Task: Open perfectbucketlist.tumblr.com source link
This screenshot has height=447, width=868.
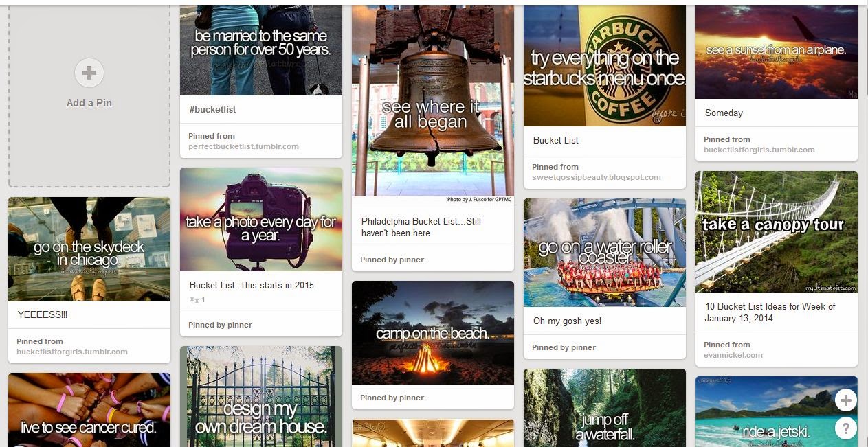Action: tap(243, 146)
